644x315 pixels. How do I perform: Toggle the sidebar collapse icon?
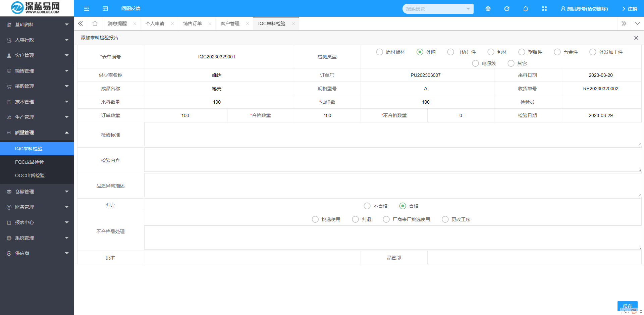coord(87,9)
